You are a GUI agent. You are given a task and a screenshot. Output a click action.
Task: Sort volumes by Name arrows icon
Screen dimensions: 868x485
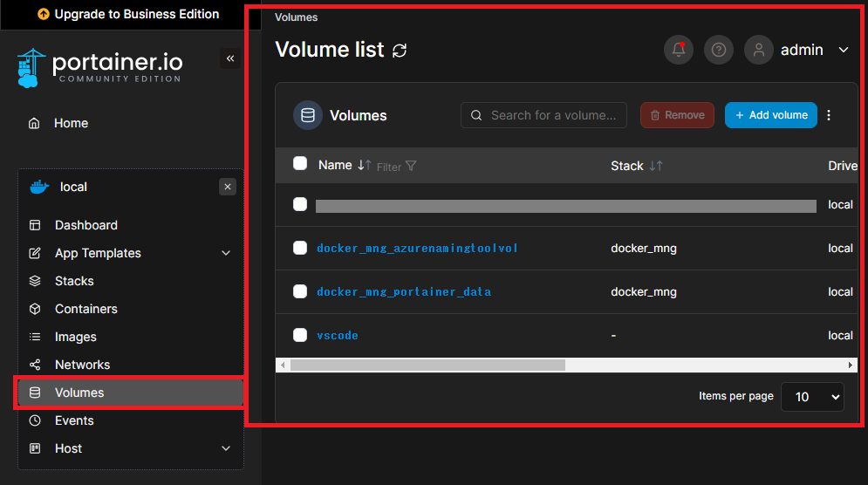(x=365, y=165)
